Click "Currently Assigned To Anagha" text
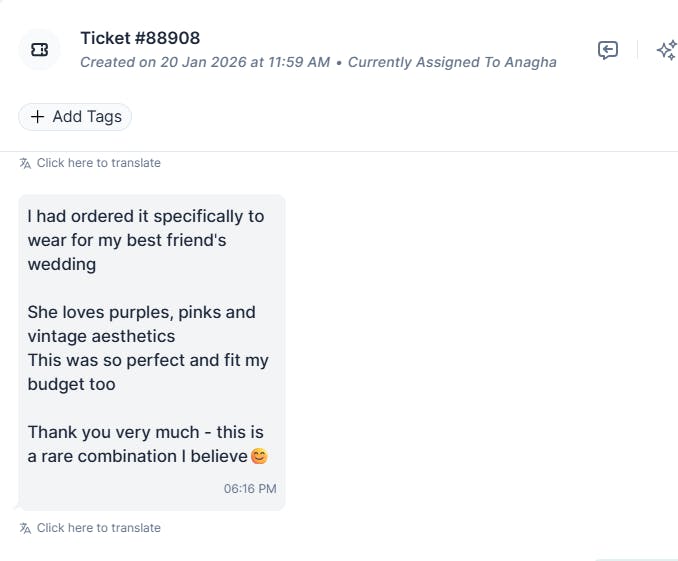The width and height of the screenshot is (678, 561). point(452,62)
